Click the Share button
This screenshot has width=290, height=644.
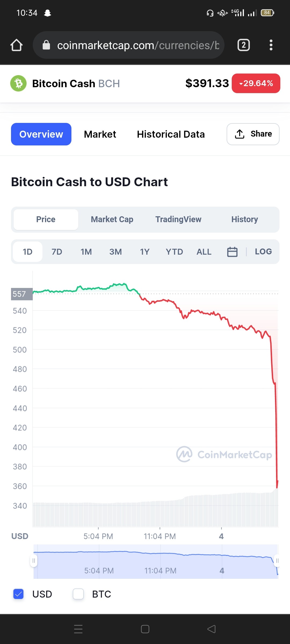pos(253,134)
